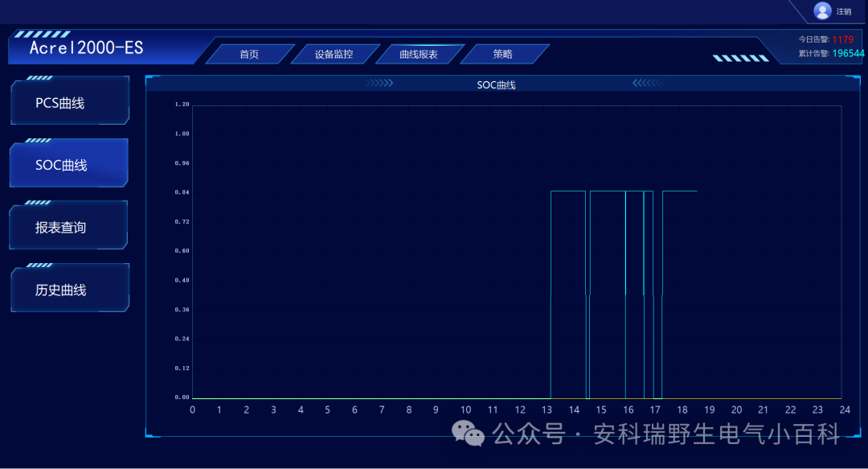
Task: Open the 历史曲线 sidebar button
Action: pyautogui.click(x=70, y=290)
